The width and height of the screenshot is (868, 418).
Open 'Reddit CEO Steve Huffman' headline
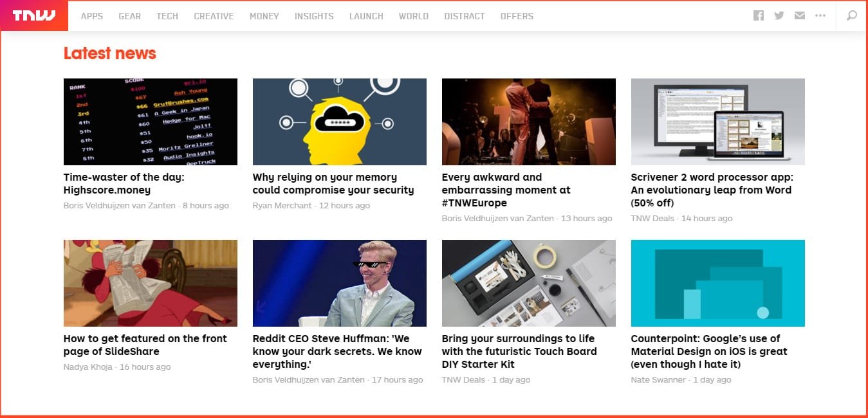point(337,351)
